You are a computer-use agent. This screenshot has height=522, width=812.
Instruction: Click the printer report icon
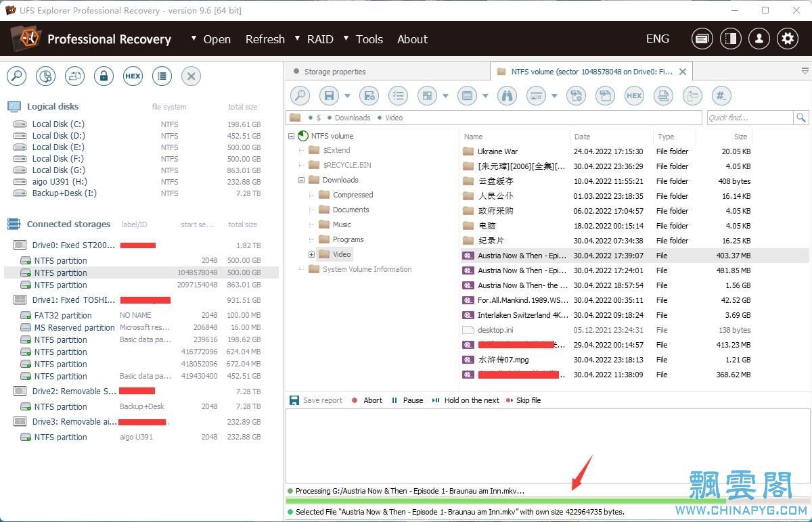coord(663,95)
